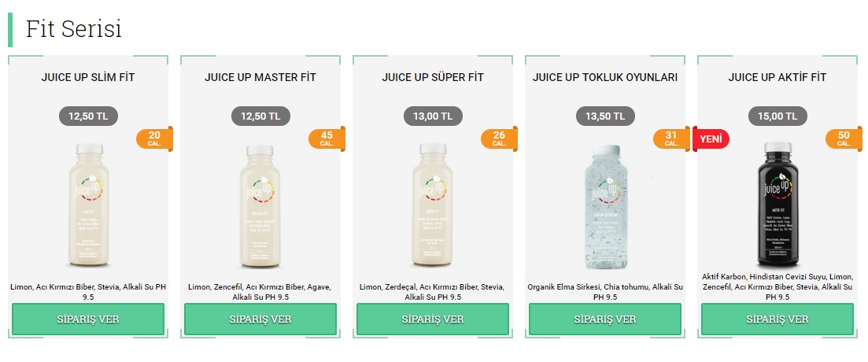Click the 31 CAL. badge on Tokluk Oyunları
The image size is (868, 362).
(x=670, y=139)
